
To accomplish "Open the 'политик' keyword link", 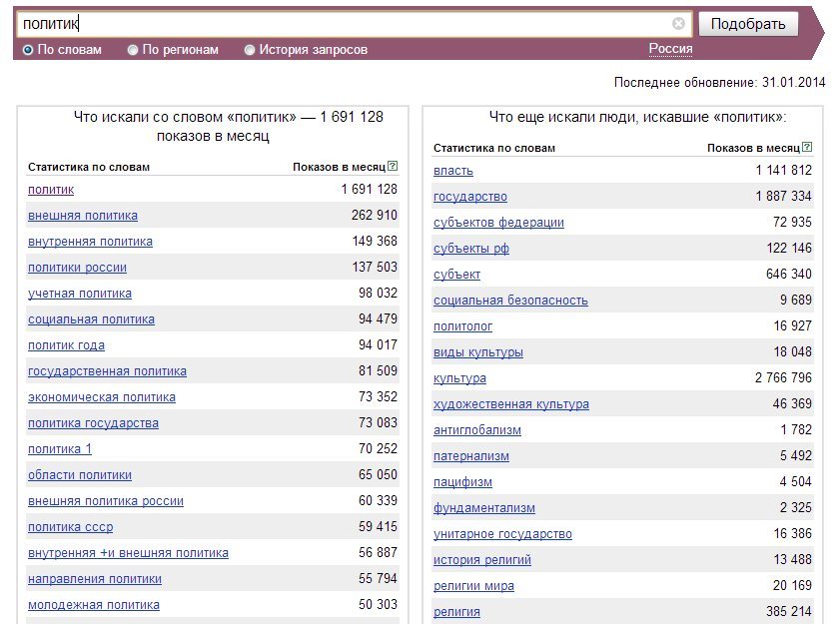I will coord(51,190).
